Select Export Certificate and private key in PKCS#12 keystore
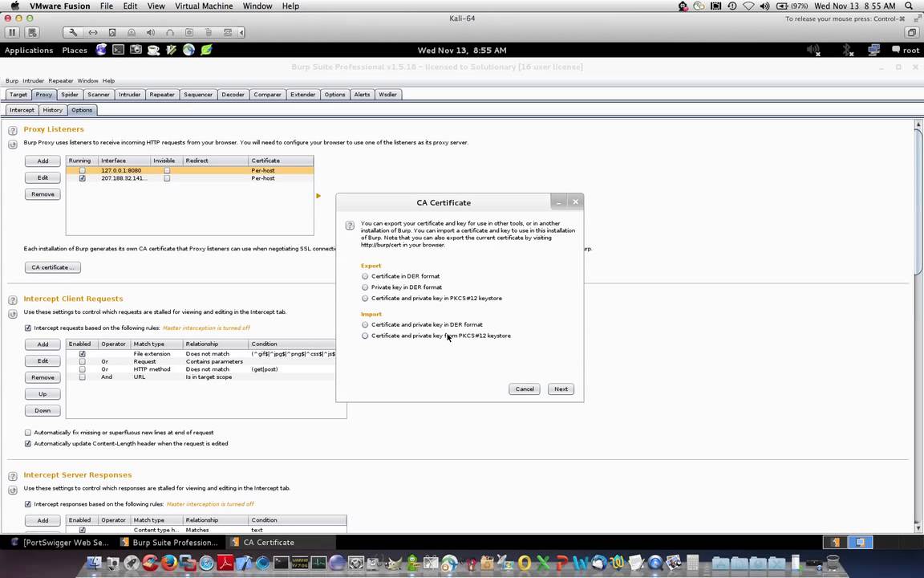Viewport: 924px width, 578px height. [365, 299]
